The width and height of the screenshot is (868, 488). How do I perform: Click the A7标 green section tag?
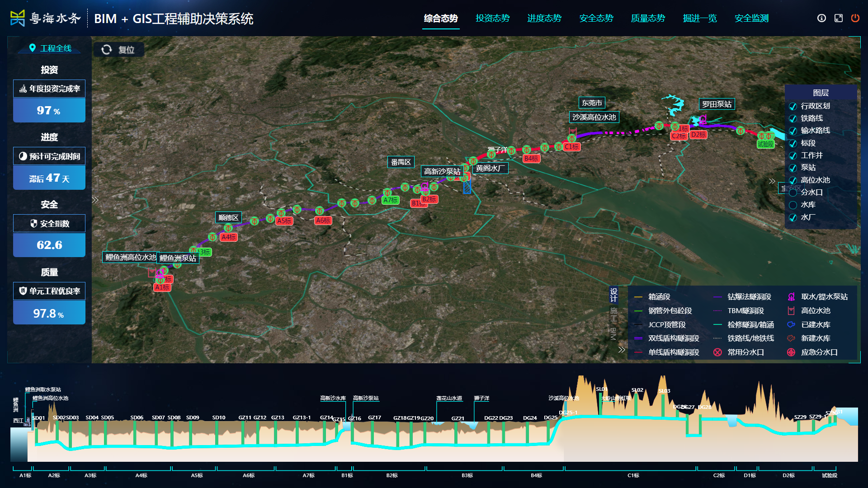click(x=390, y=200)
